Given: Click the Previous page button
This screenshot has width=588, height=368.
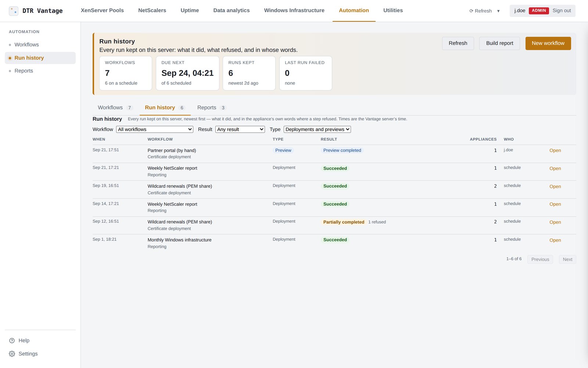Looking at the screenshot, I should click(540, 259).
